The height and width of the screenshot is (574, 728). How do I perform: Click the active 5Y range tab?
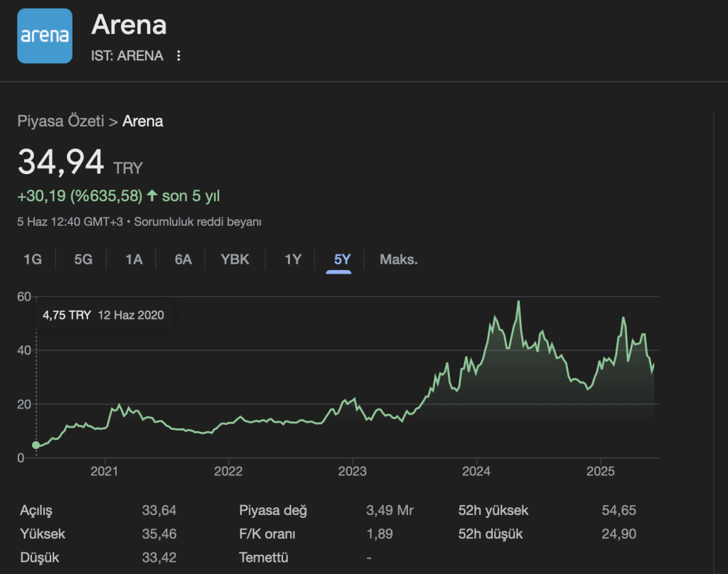343,259
